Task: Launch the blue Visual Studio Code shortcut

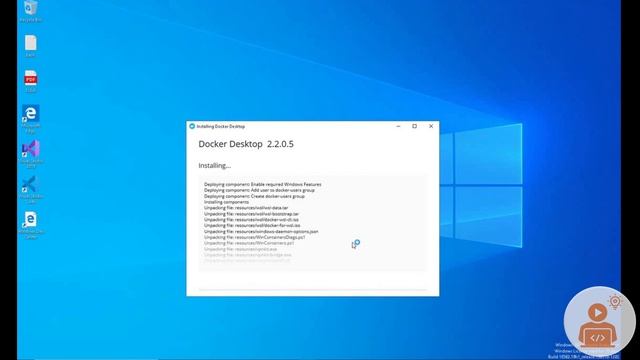Action: click(31, 189)
